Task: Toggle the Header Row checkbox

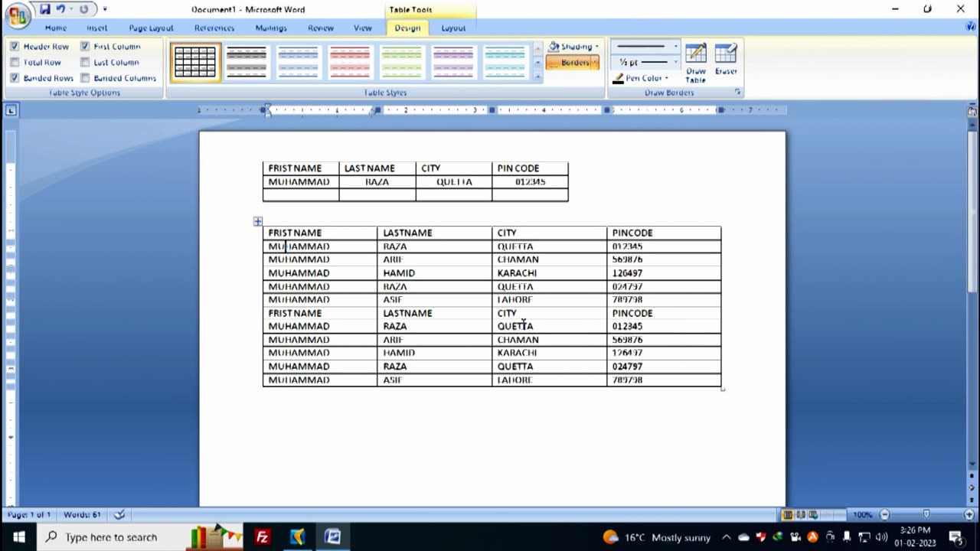Action: (x=15, y=47)
